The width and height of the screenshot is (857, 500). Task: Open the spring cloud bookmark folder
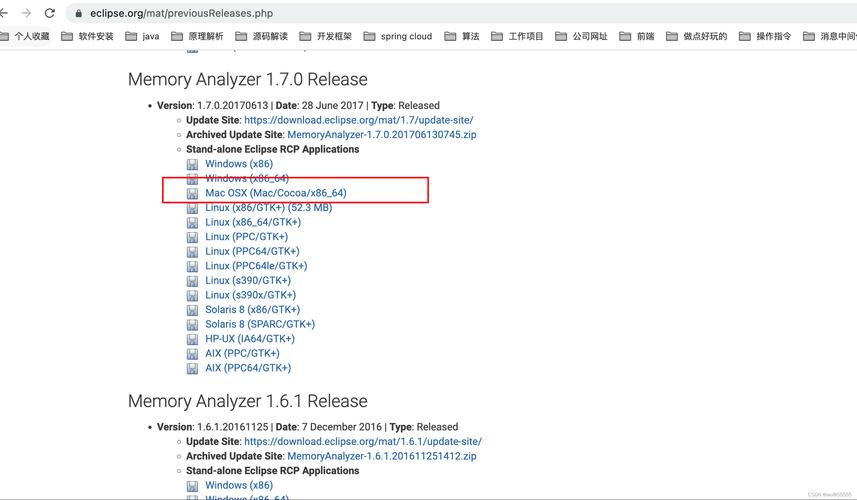(x=397, y=36)
